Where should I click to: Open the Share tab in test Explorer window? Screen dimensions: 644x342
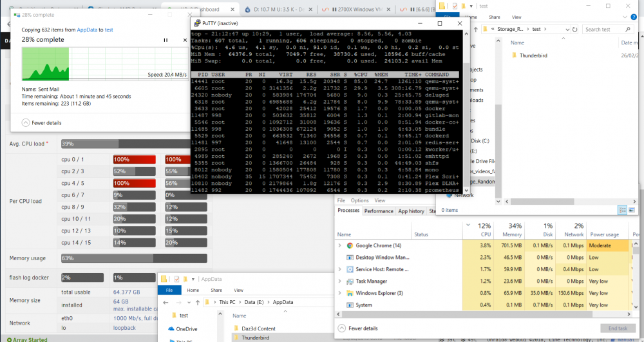coord(495,17)
